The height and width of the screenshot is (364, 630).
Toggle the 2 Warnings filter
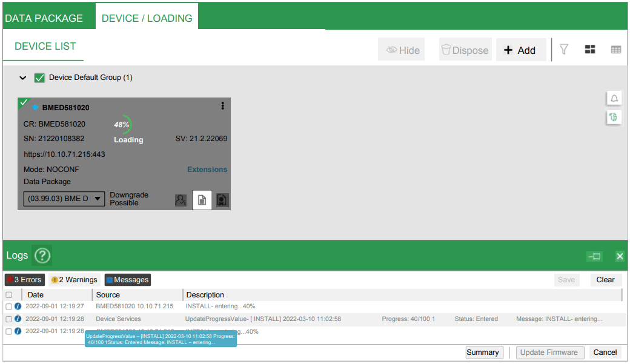[75, 280]
